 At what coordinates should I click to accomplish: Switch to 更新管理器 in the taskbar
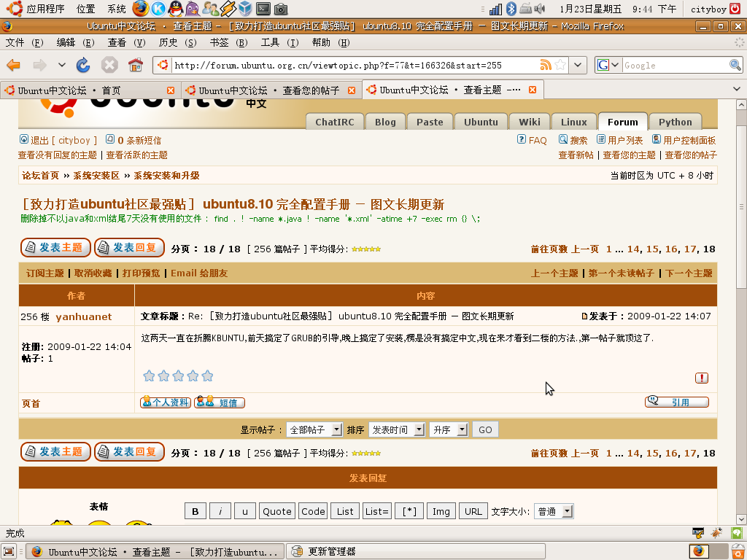(416, 551)
